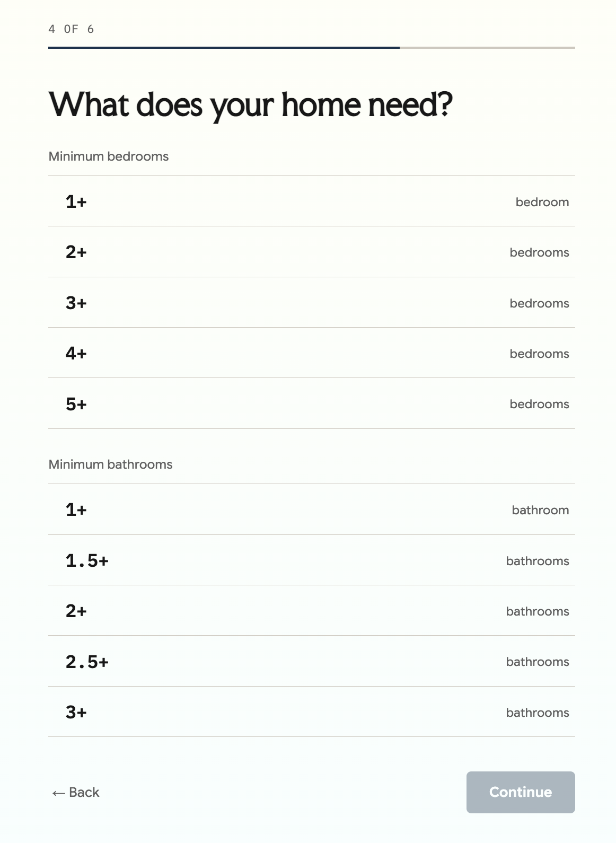
Task: Click the 'bedroom' text on 1+ row
Action: coord(542,202)
